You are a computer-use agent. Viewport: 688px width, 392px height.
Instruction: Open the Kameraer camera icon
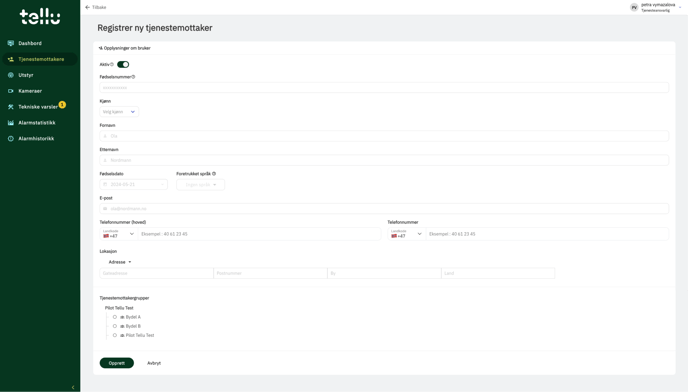11,91
